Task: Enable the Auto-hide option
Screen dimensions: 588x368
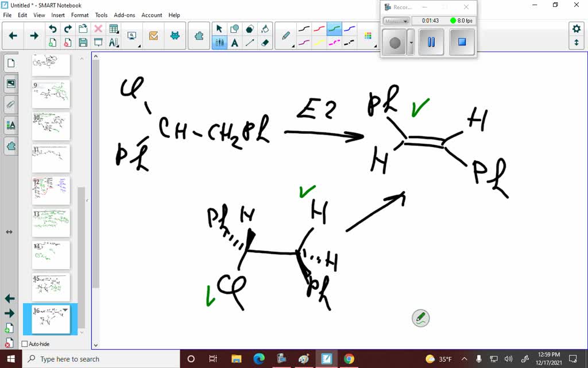Action: point(24,343)
